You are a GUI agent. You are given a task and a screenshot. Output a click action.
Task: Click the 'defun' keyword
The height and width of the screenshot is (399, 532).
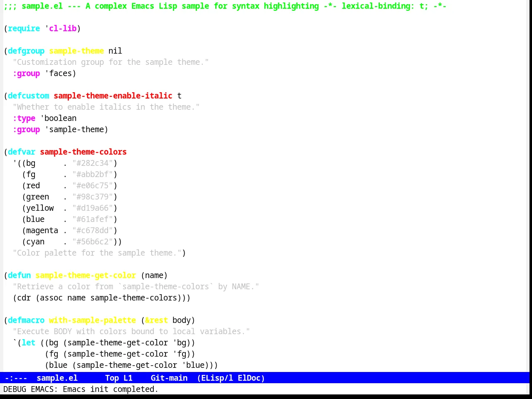pyautogui.click(x=19, y=275)
